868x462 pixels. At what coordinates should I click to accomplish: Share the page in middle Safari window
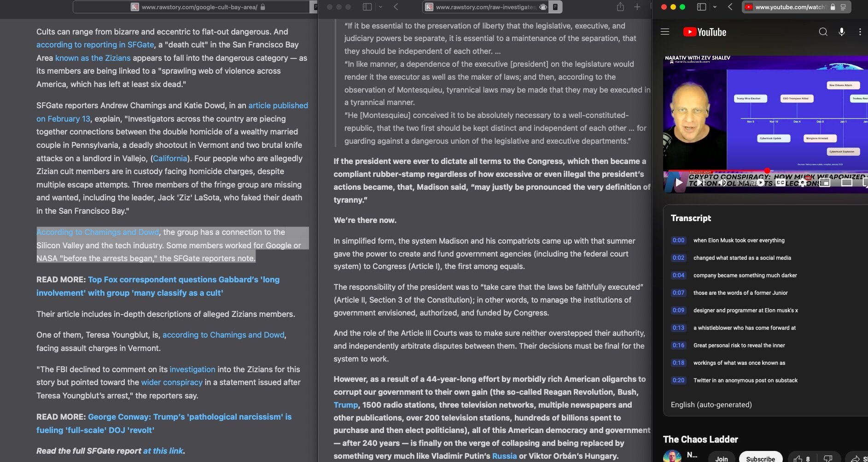tap(620, 7)
